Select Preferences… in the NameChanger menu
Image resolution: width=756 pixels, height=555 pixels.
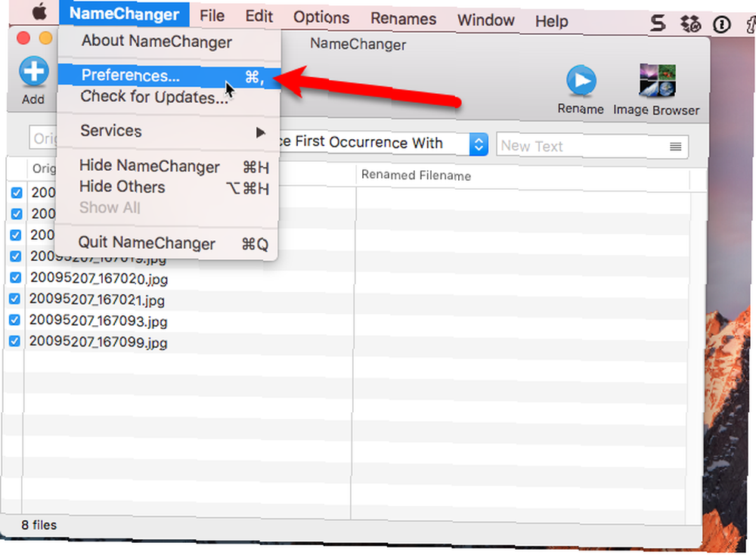[169, 76]
